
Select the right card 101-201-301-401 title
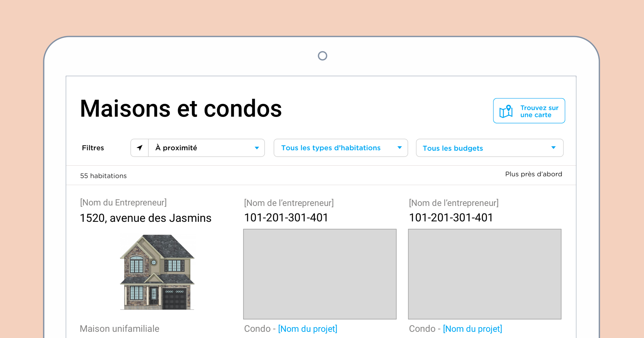pyautogui.click(x=451, y=218)
